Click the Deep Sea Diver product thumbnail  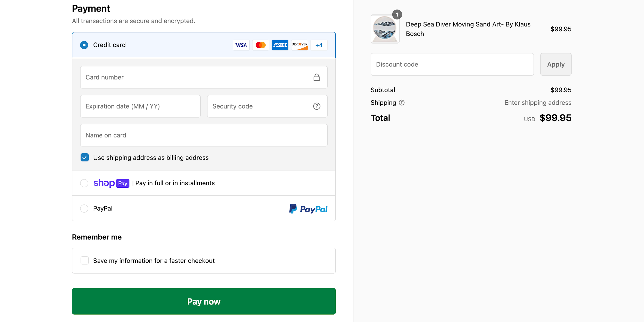coord(385,29)
